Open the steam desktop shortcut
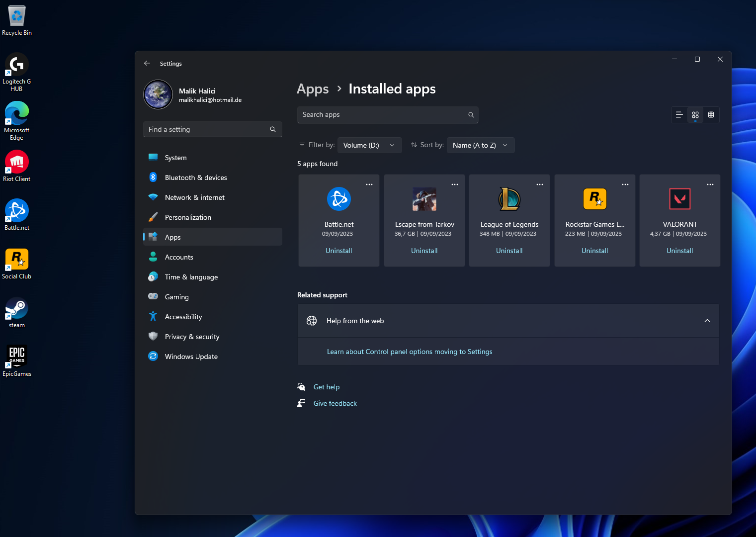This screenshot has height=537, width=756. pos(17,312)
